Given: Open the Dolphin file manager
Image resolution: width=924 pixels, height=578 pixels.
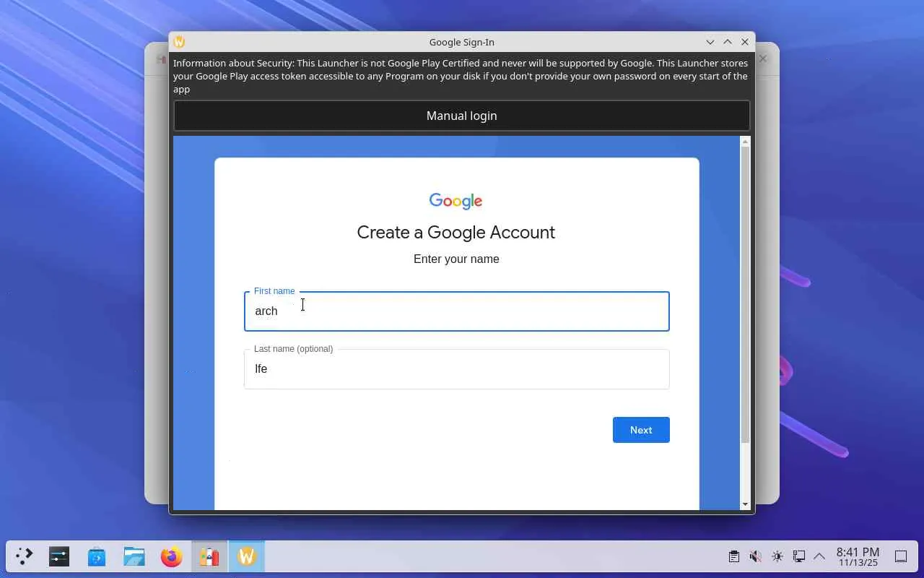Looking at the screenshot, I should (134, 556).
